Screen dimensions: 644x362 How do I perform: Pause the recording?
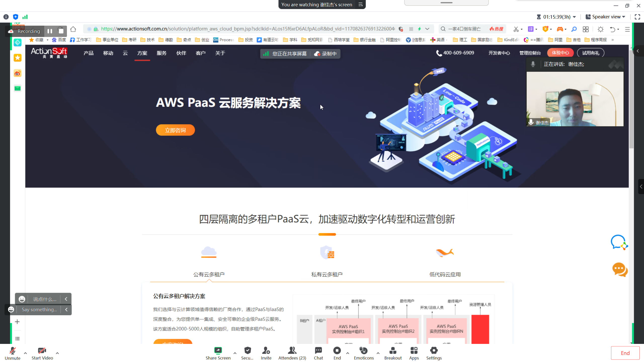click(50, 31)
